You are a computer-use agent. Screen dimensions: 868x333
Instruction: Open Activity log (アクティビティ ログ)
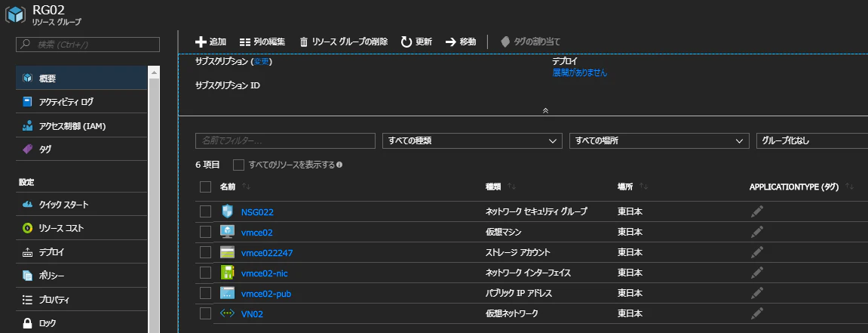click(81, 102)
